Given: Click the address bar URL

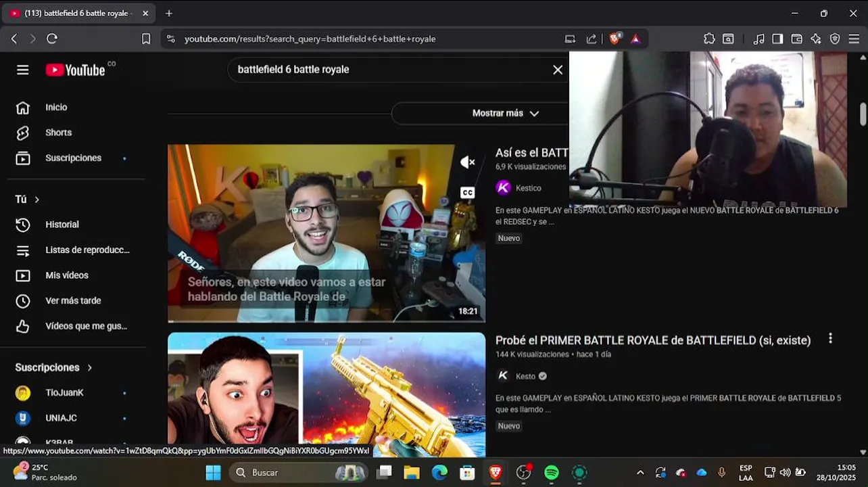Looking at the screenshot, I should [310, 39].
